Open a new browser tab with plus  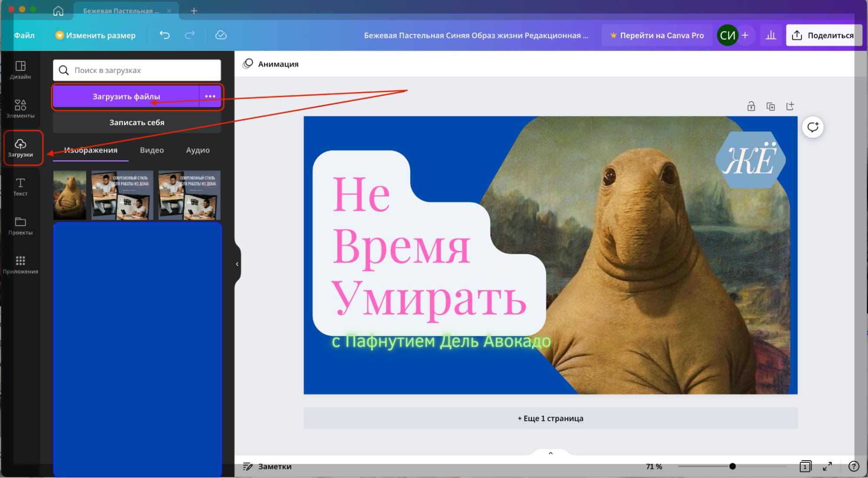[x=194, y=10]
